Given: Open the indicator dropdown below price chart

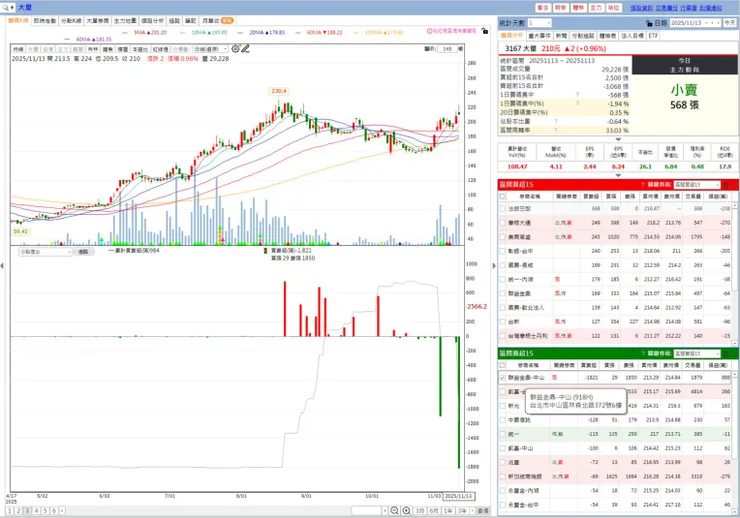Looking at the screenshot, I should (x=45, y=252).
